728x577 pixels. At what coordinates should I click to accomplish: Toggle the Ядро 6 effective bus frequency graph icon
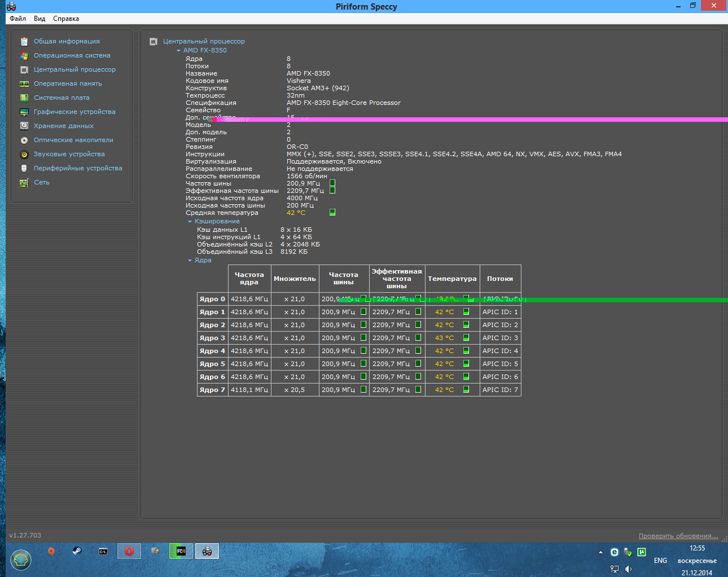pos(418,376)
